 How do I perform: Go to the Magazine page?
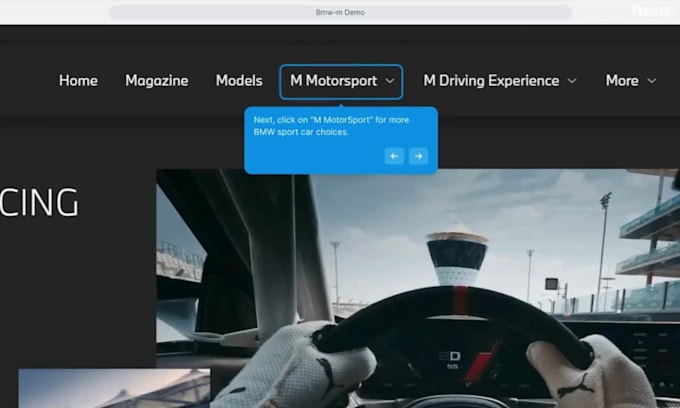157,81
